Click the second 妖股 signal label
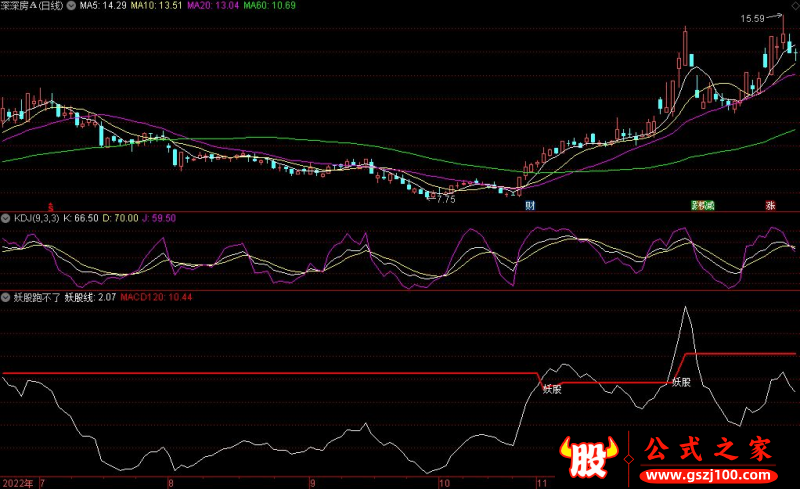 click(x=682, y=382)
